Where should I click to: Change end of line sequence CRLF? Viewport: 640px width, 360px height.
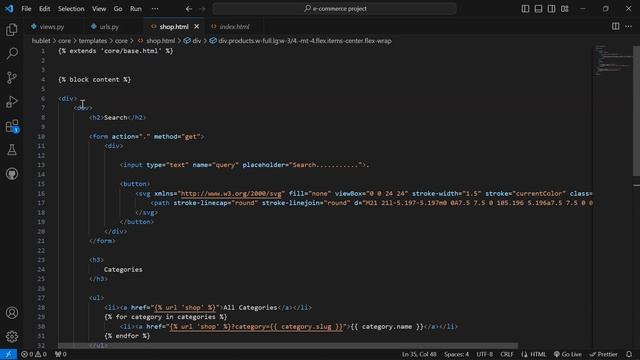click(x=507, y=354)
